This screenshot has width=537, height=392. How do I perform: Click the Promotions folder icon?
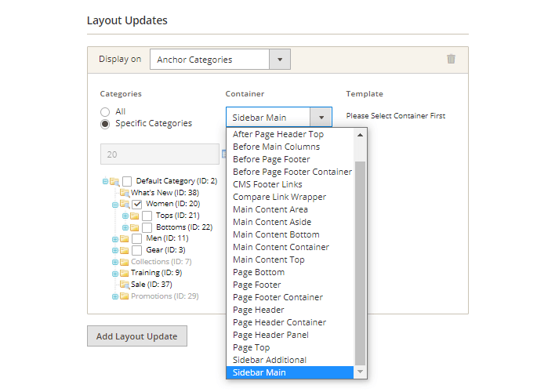tap(124, 296)
